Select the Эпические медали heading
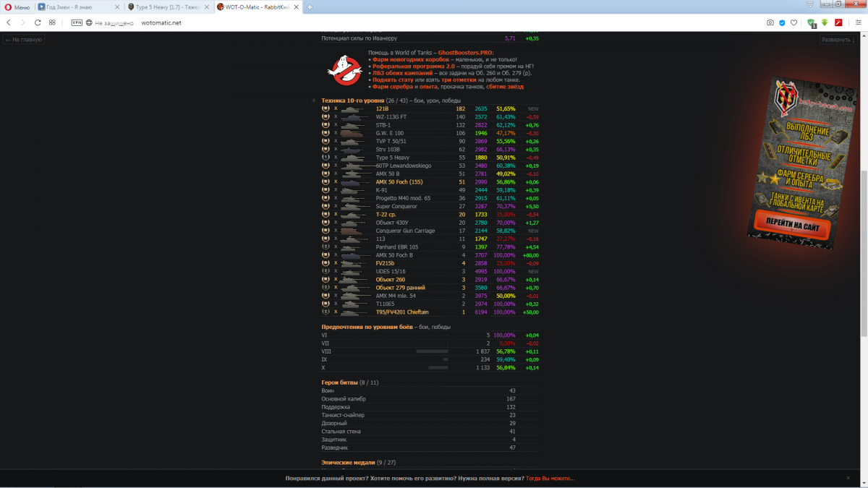 [x=348, y=462]
